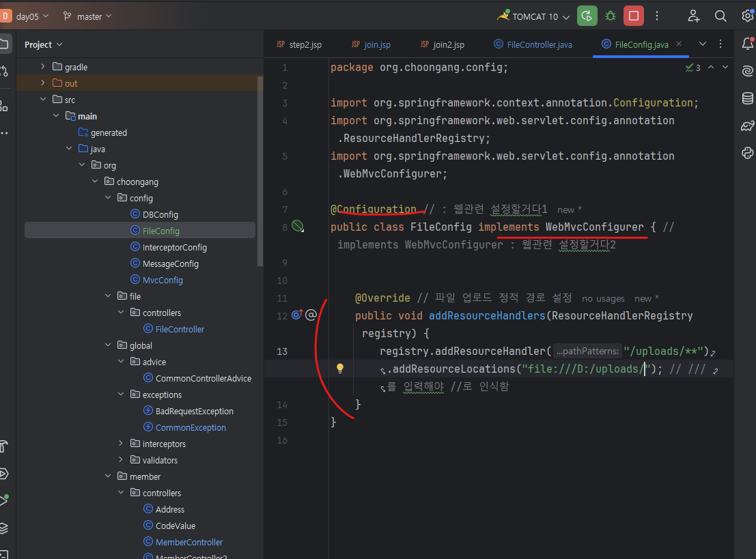Image resolution: width=756 pixels, height=559 pixels.
Task: Expand the gradle folder
Action: pos(43,66)
